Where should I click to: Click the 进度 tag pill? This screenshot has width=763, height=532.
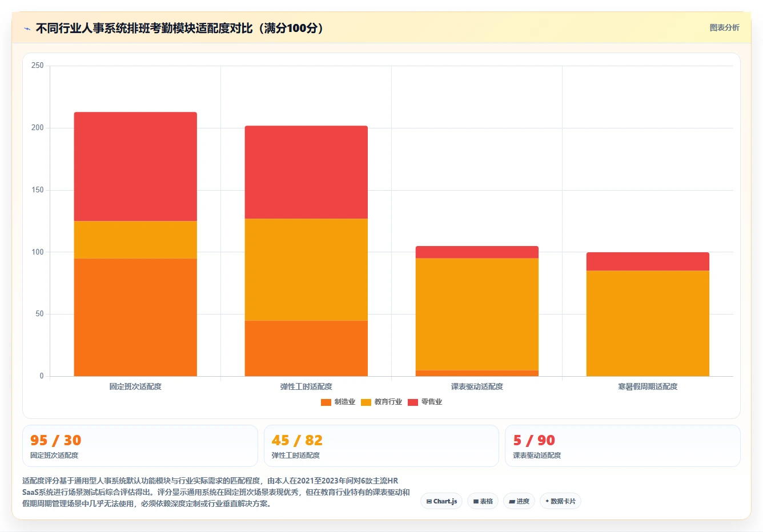[519, 501]
